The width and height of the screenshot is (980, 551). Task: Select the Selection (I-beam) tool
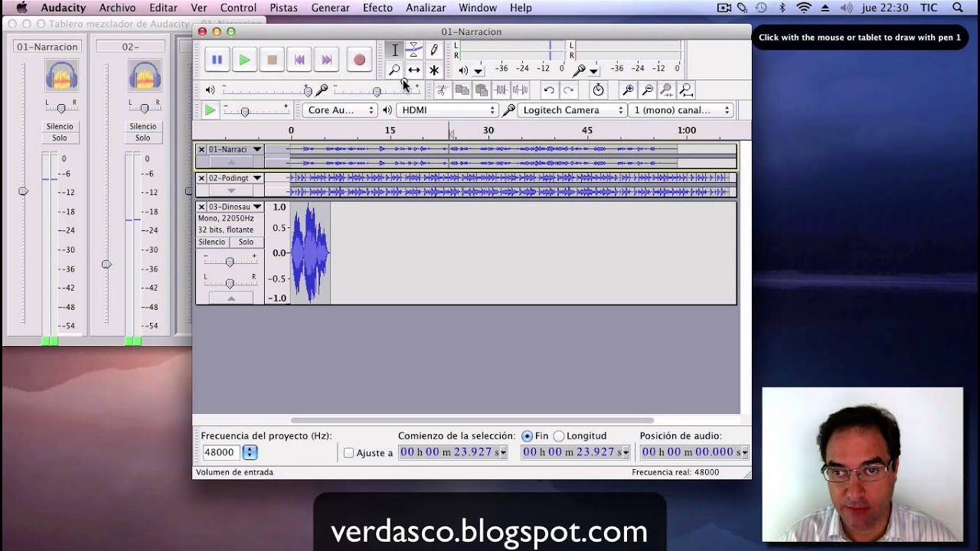[394, 51]
